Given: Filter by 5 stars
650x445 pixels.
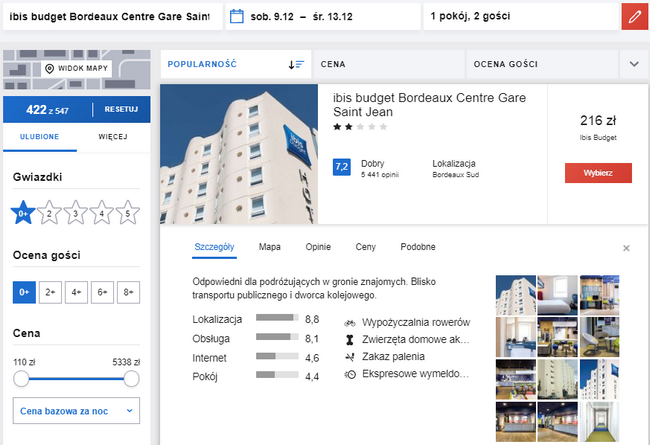Looking at the screenshot, I should point(128,213).
